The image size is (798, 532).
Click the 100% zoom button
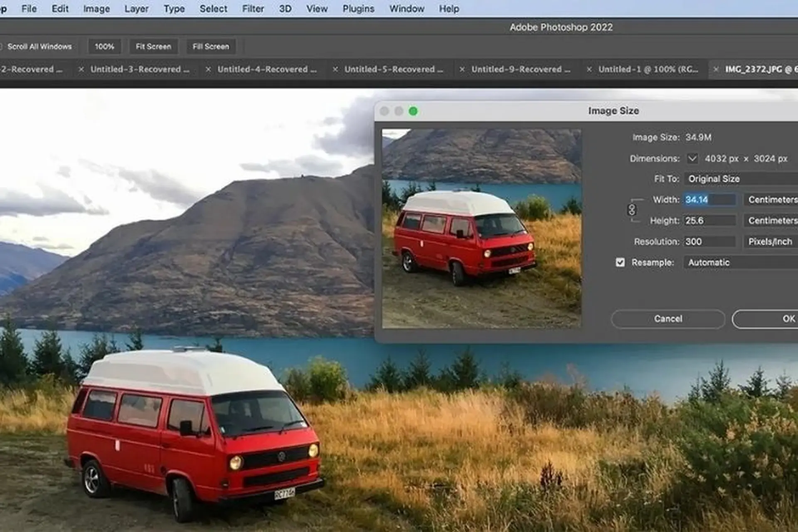104,47
